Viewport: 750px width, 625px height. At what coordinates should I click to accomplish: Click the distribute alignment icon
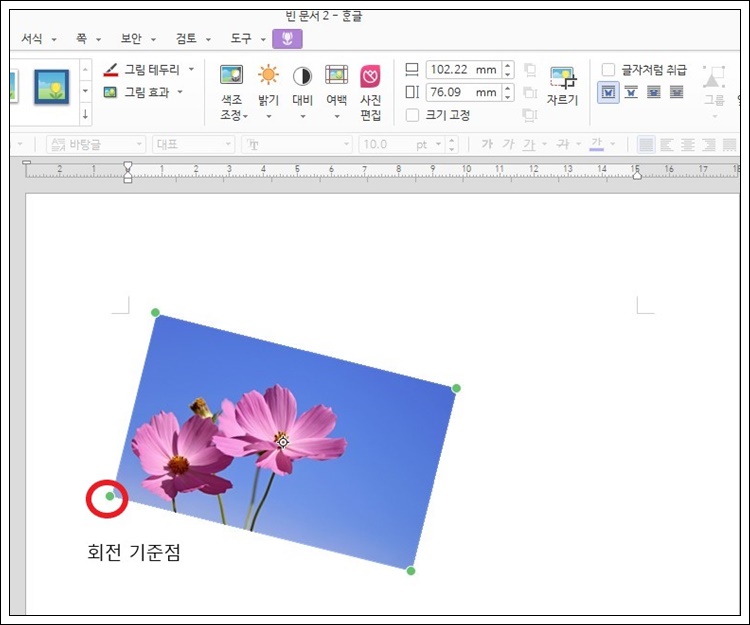point(729,144)
